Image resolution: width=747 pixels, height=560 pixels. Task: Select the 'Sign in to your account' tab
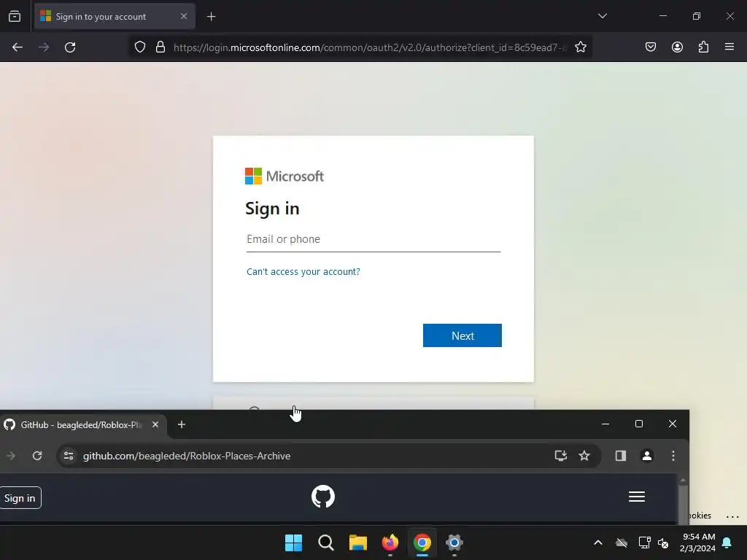[115, 17]
